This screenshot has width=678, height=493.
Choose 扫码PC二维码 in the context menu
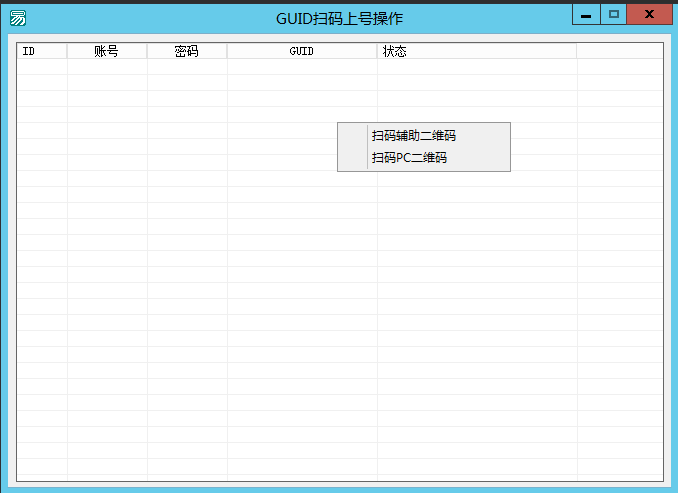tap(409, 158)
